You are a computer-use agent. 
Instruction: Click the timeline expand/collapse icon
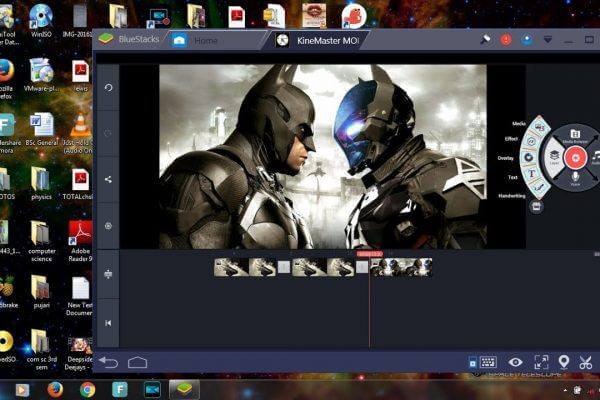tap(108, 273)
